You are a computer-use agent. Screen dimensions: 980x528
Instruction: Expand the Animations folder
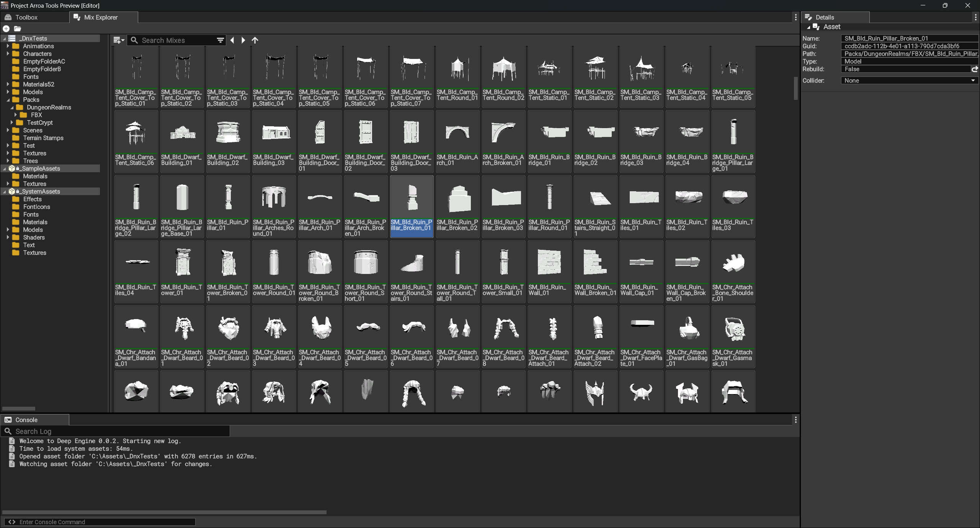8,46
